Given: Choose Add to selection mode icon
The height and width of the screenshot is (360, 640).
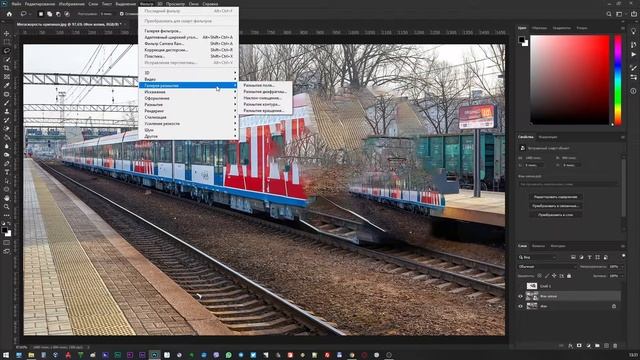Looking at the screenshot, I should (49, 14).
